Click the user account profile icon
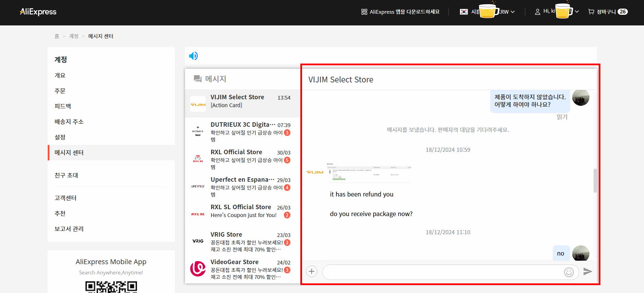The height and width of the screenshot is (293, 644). pyautogui.click(x=538, y=12)
